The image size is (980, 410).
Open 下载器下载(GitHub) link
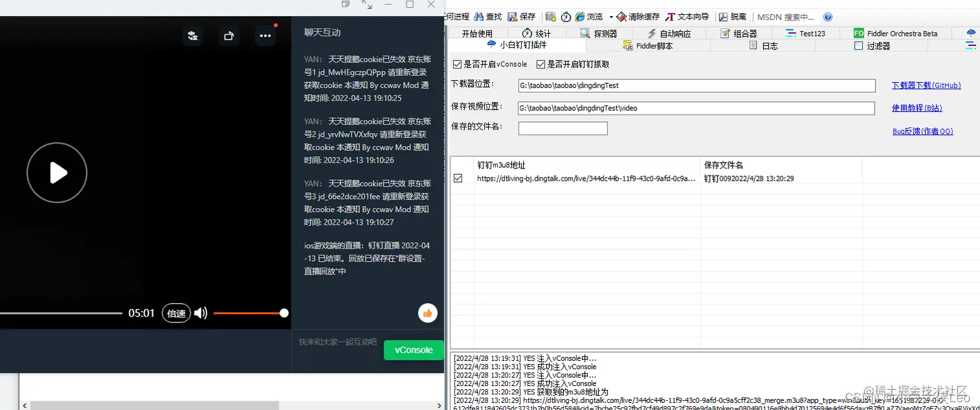point(926,85)
